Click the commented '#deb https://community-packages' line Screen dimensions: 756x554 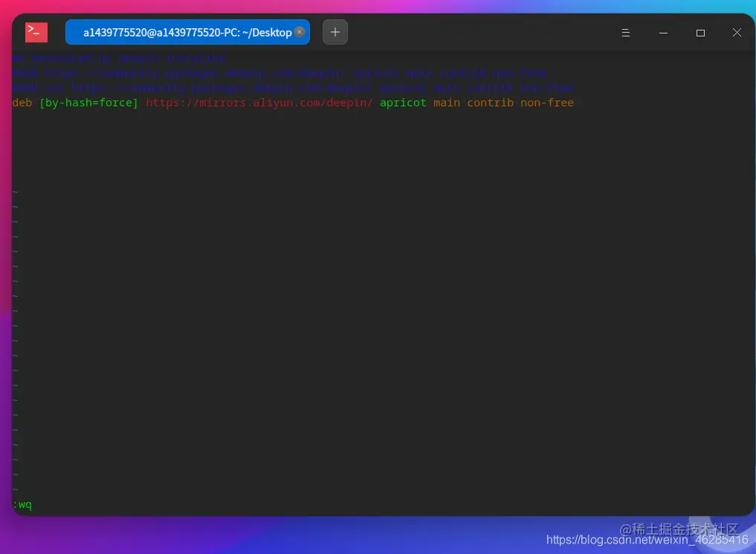280,74
